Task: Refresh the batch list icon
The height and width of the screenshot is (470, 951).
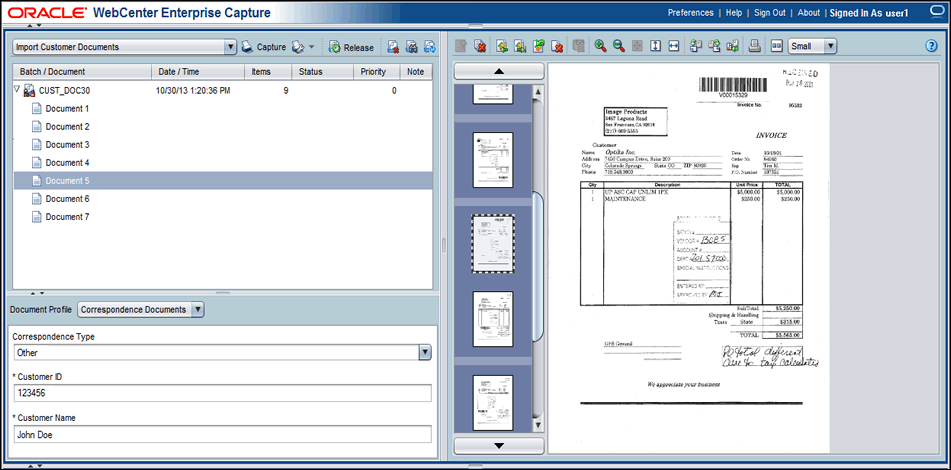Action: (x=430, y=47)
